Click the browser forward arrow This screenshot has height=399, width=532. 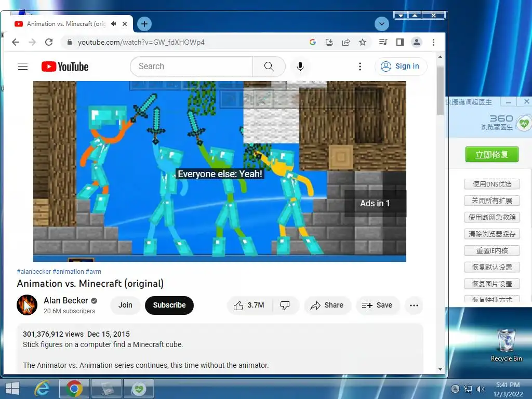pyautogui.click(x=32, y=42)
